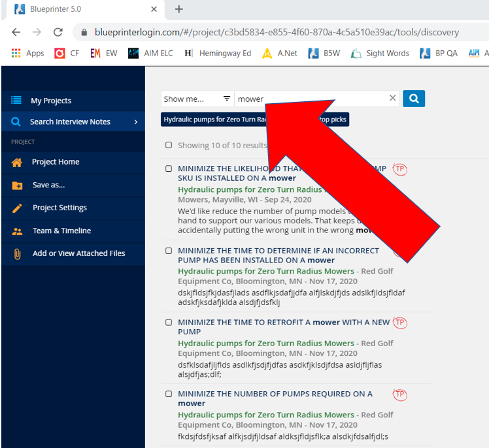This screenshot has width=489, height=448.
Task: Open the Sight Words bookmark
Action: click(x=380, y=54)
